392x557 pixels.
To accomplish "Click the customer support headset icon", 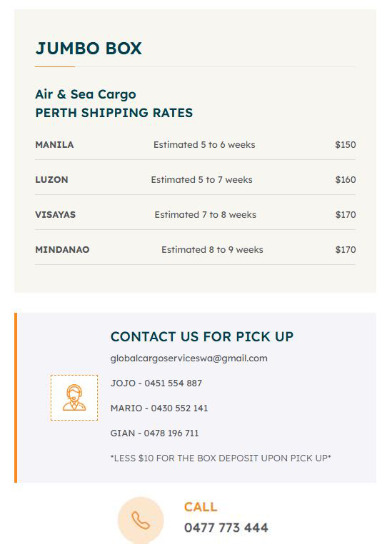I will pos(74,398).
